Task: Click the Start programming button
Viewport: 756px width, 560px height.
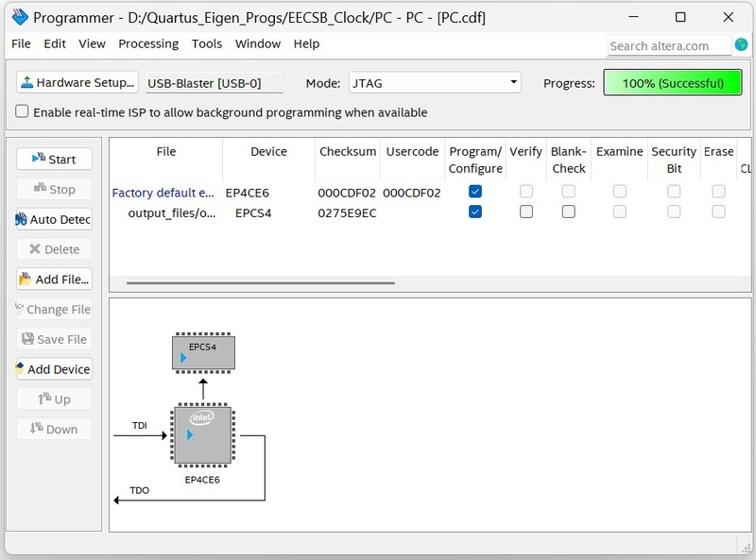Action: click(54, 159)
